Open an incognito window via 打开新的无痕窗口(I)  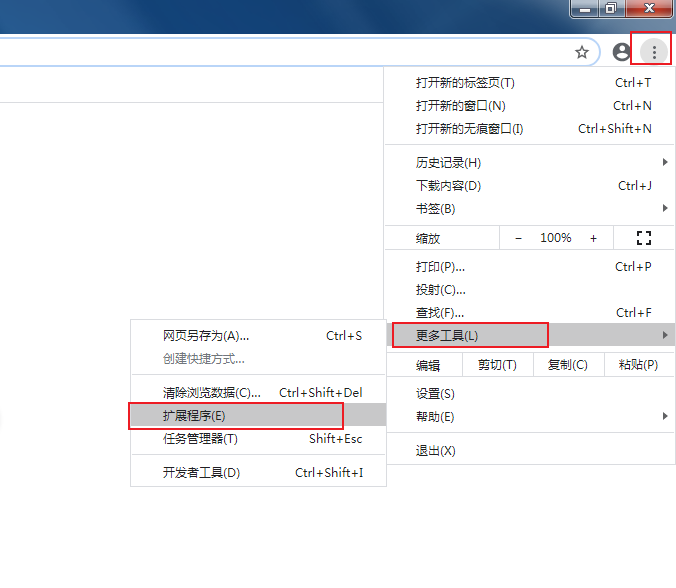(529, 128)
